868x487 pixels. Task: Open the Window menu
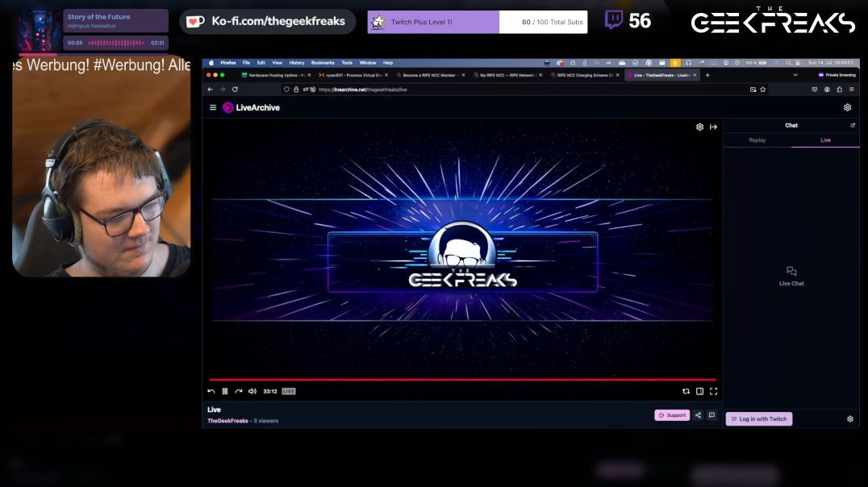368,63
